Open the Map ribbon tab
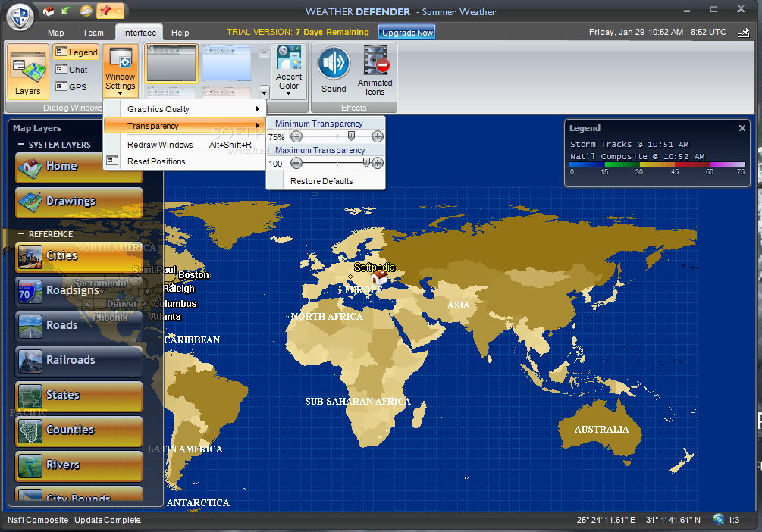Viewport: 762px width, 532px height. click(x=56, y=33)
